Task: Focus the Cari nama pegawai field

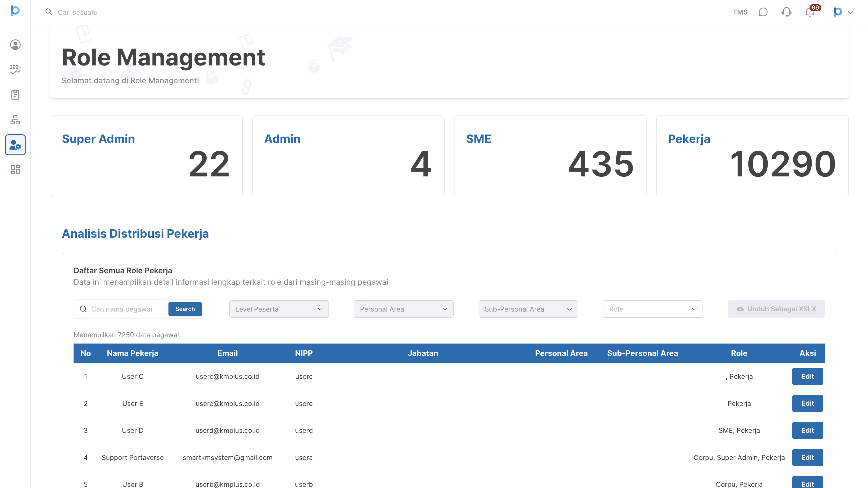Action: (127, 309)
